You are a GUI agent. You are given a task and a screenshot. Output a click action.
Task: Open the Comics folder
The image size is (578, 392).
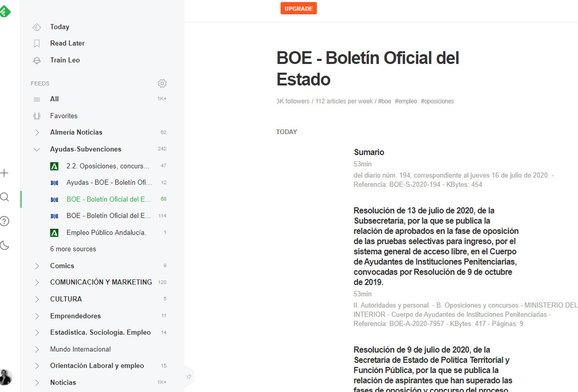62,266
